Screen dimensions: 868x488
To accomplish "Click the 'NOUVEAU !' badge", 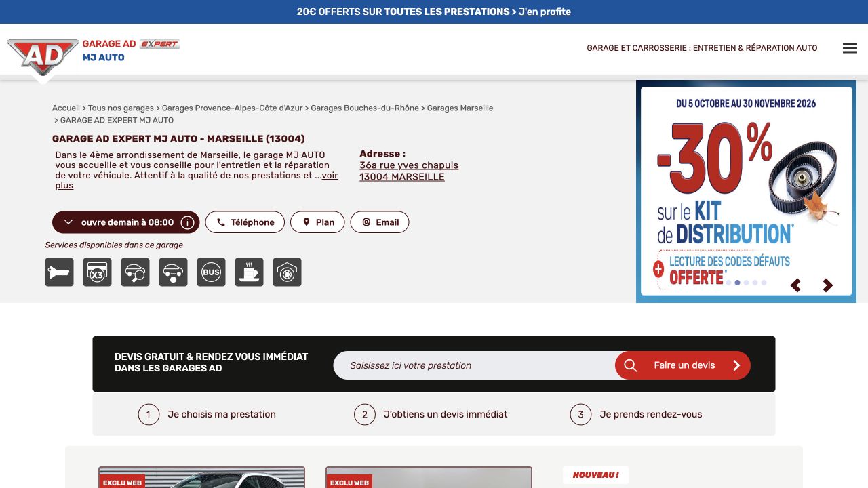I will point(596,475).
